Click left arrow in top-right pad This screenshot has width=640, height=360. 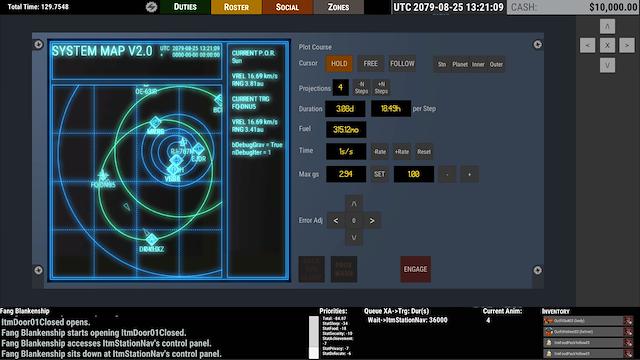587,45
